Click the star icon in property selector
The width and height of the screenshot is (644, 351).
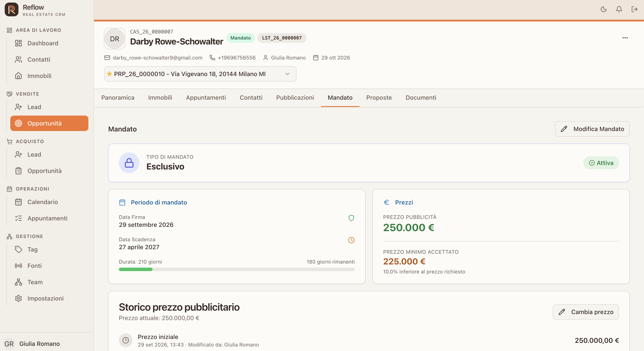click(x=109, y=74)
